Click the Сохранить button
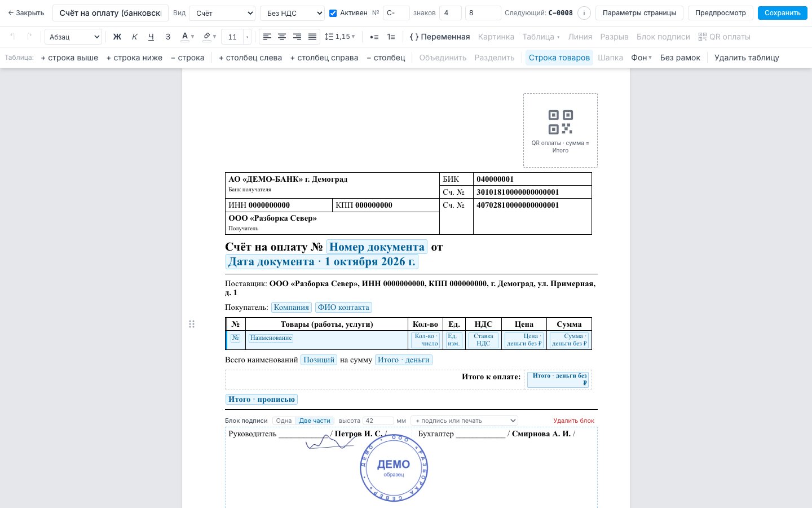Screen dimensions: 812x508 [x=782, y=13]
